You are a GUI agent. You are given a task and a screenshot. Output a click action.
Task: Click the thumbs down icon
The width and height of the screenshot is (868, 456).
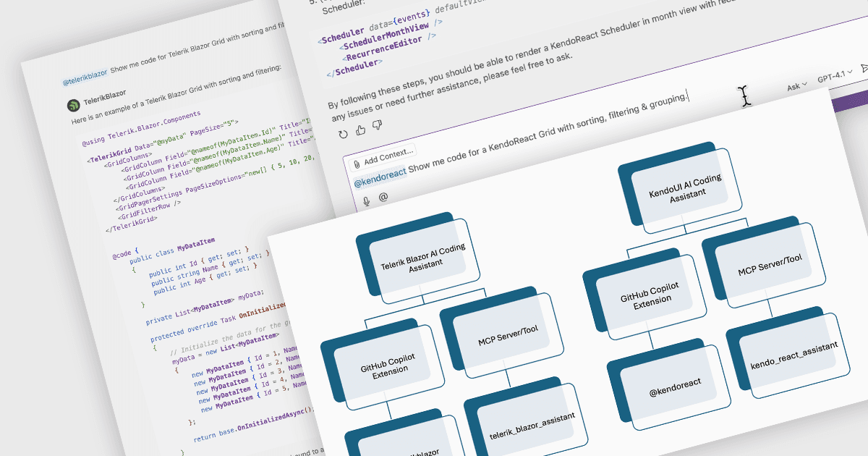[x=376, y=126]
